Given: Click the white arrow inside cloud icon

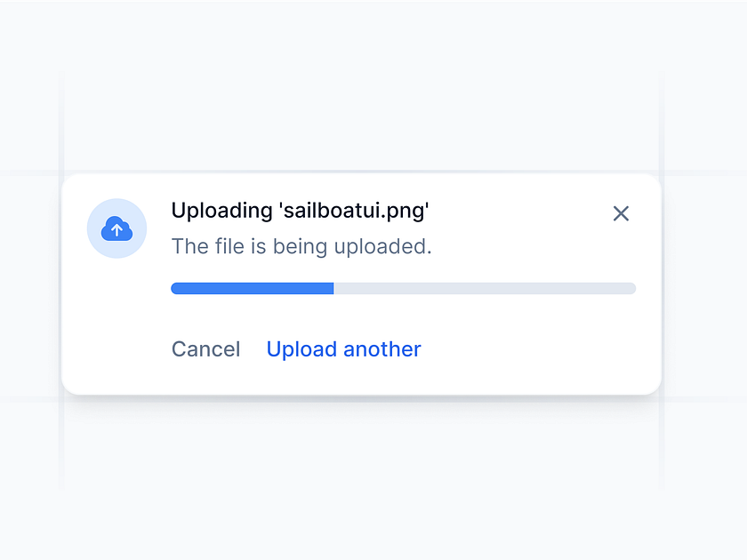Looking at the screenshot, I should [116, 231].
